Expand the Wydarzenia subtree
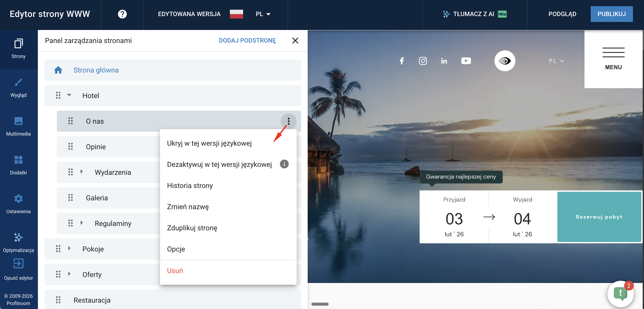Viewport: 644px width, 309px height. tap(82, 172)
